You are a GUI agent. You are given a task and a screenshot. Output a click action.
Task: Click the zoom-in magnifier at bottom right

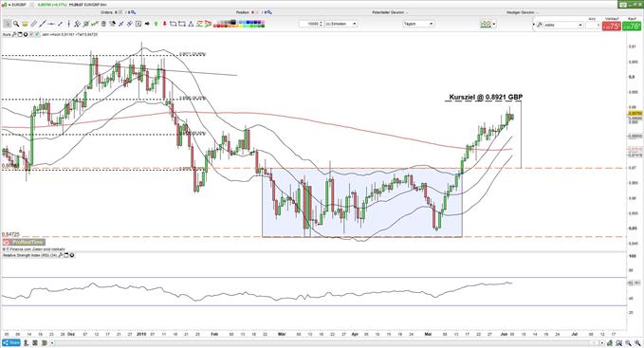[x=637, y=342]
